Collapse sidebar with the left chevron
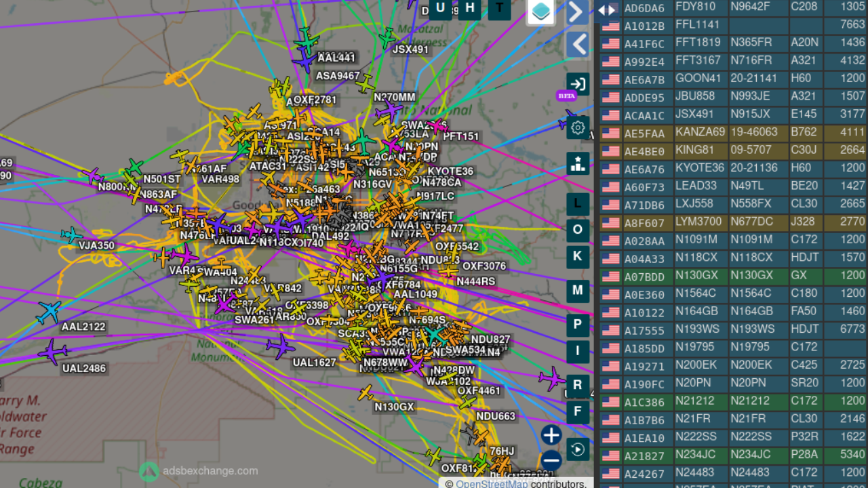Screen dimensions: 868x488 point(578,45)
